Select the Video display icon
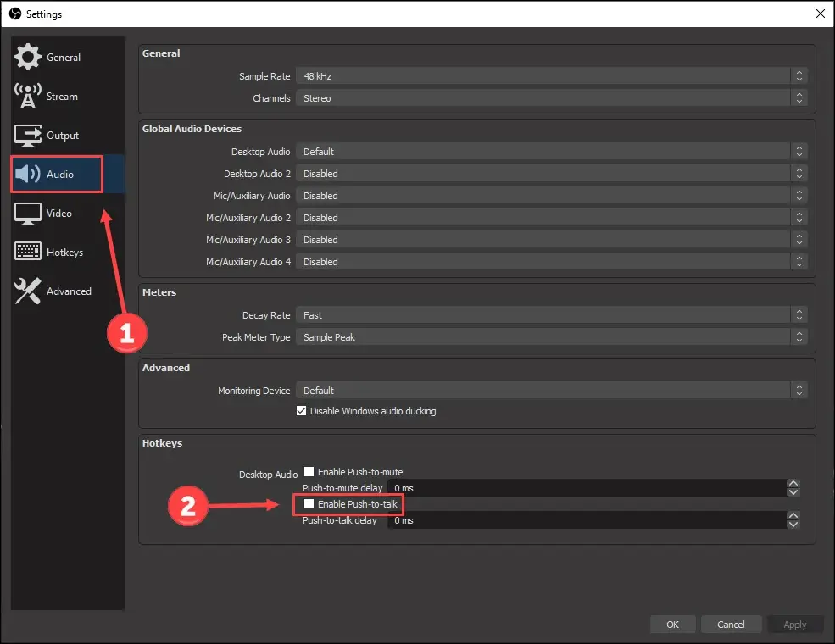 click(27, 213)
